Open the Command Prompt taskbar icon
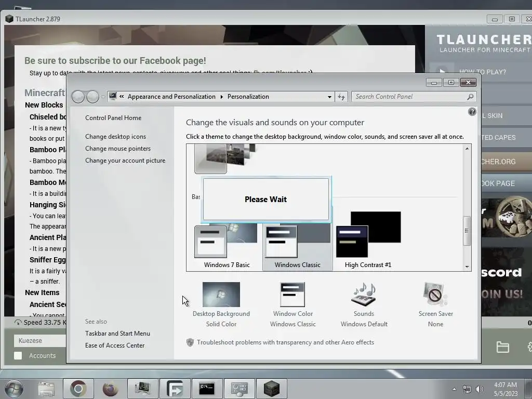This screenshot has width=532, height=399. click(207, 389)
